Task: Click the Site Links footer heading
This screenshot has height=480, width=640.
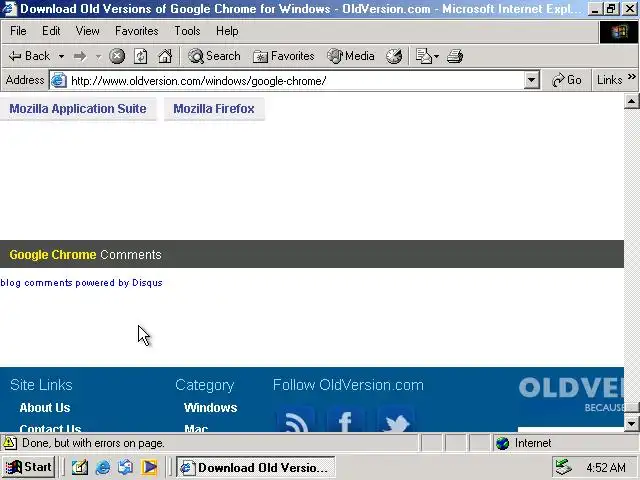Action: [x=41, y=385]
